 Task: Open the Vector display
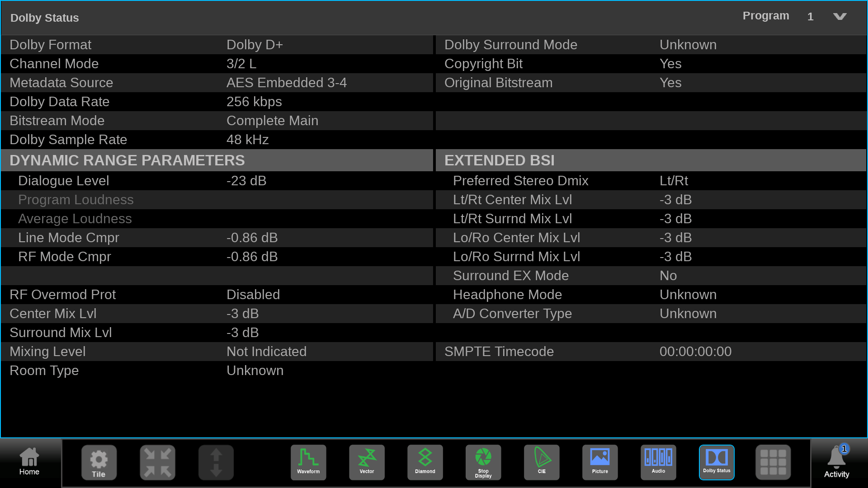367,462
